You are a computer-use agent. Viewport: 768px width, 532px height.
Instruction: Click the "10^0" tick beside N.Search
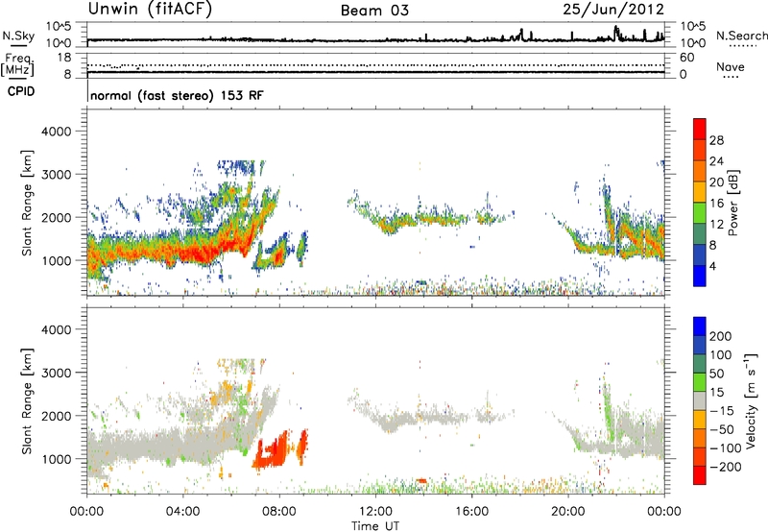point(692,42)
